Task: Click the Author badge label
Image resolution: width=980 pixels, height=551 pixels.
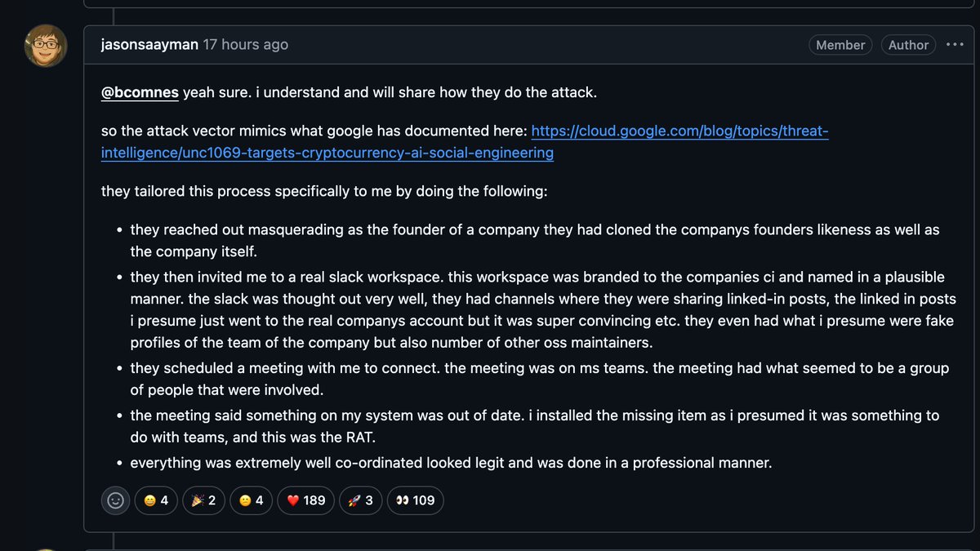Action: tap(908, 45)
